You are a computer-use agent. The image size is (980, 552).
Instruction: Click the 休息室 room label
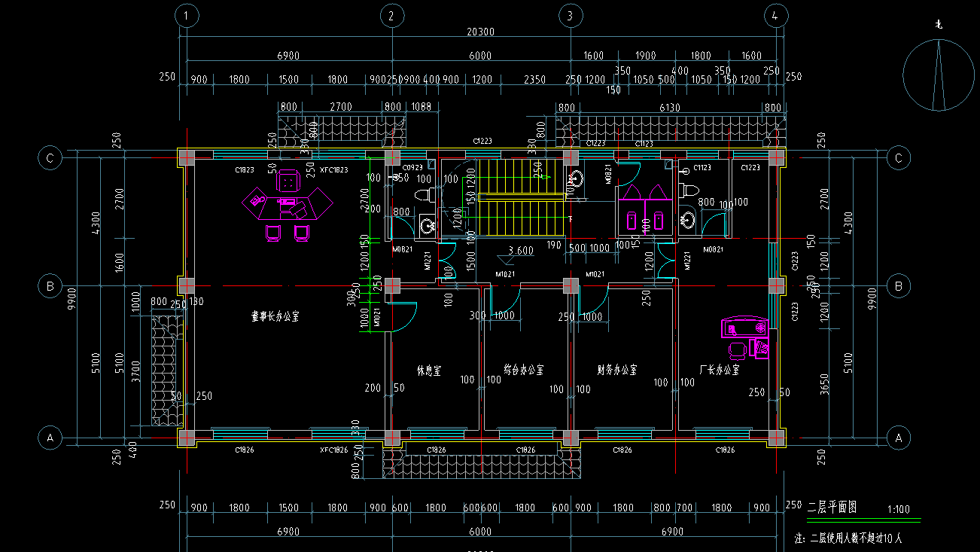(429, 371)
